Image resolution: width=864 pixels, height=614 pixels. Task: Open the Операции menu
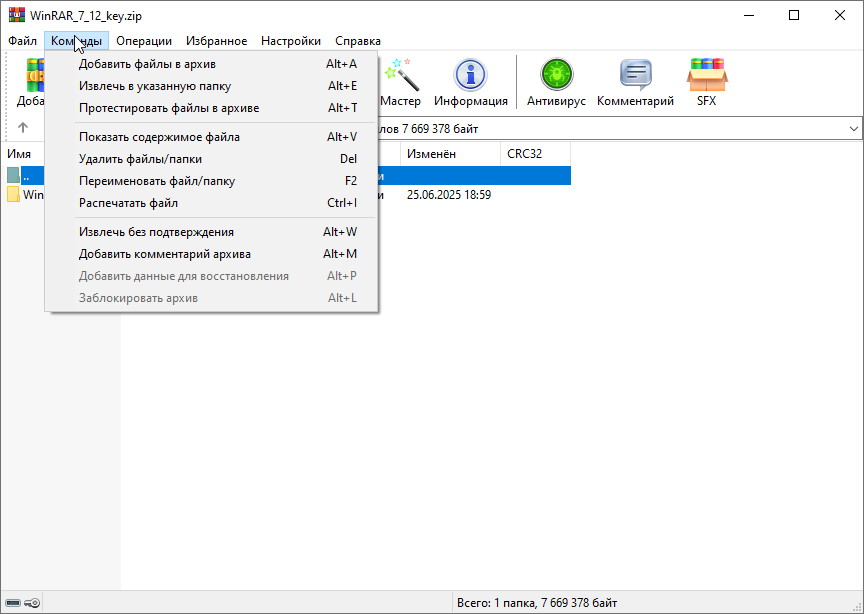tap(144, 41)
